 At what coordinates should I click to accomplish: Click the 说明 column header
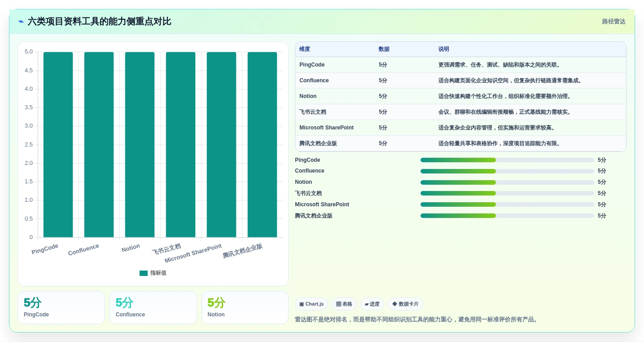444,49
